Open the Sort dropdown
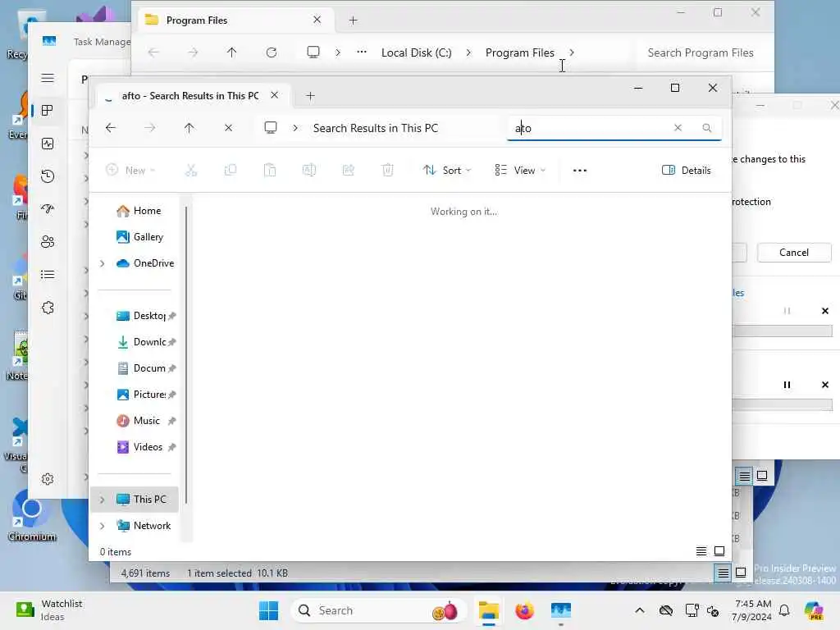 click(447, 171)
